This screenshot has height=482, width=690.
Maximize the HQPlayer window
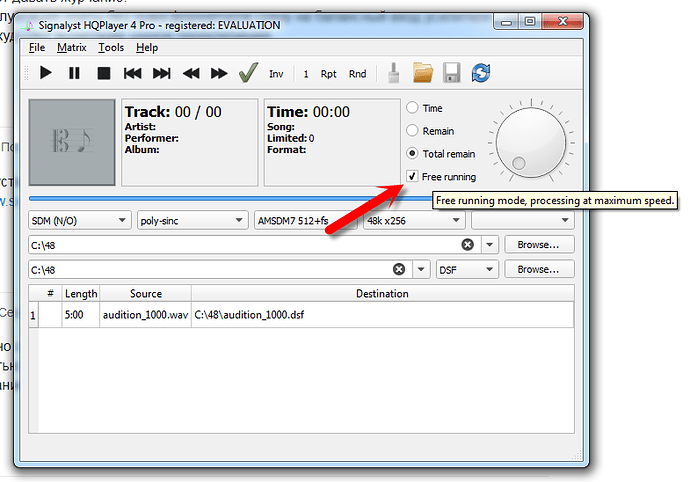click(x=530, y=21)
